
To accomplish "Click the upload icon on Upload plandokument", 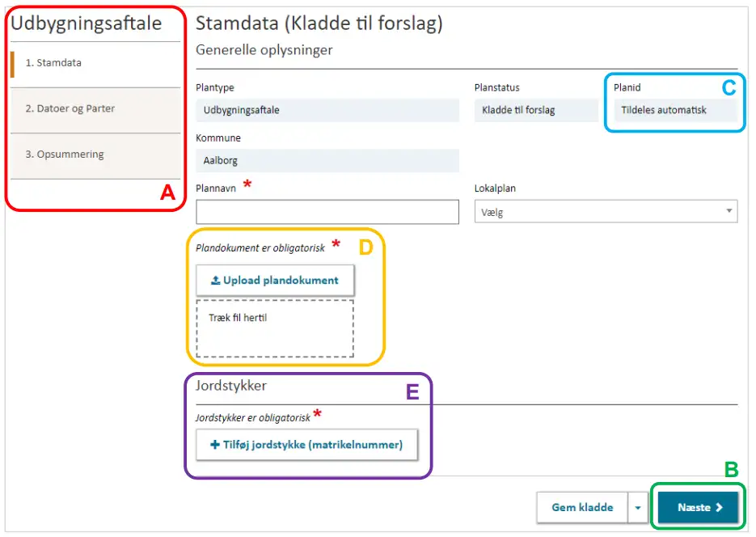I will (215, 281).
